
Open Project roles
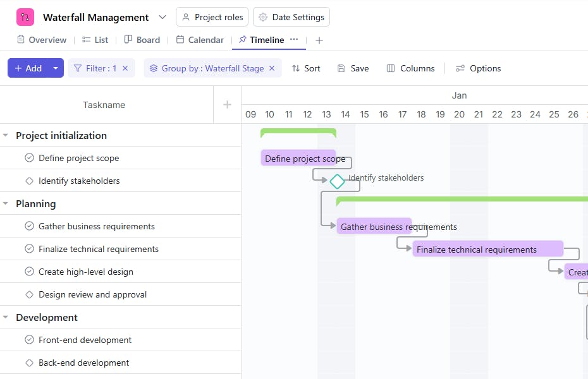(212, 17)
